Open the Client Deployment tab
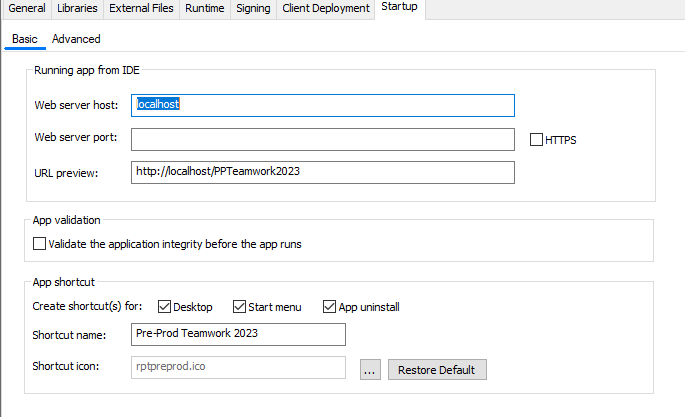The height and width of the screenshot is (417, 685). click(x=326, y=9)
